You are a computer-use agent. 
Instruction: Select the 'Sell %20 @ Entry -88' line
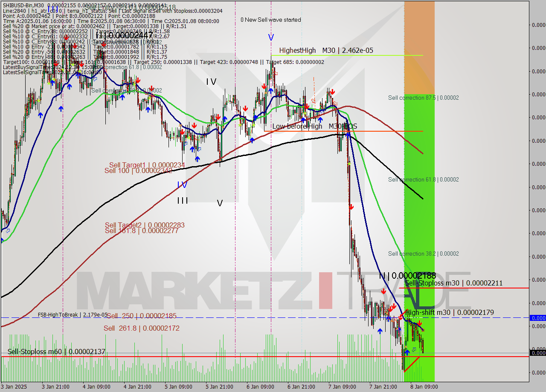[x=85, y=57]
